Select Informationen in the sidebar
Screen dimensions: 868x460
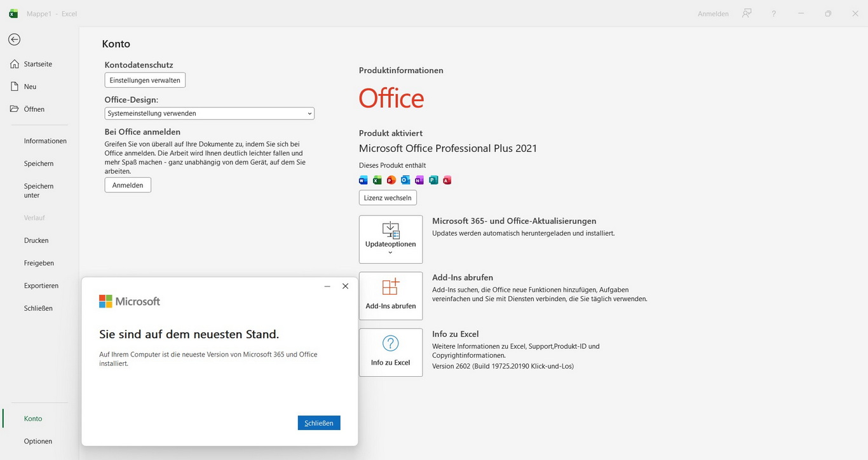[x=45, y=141]
